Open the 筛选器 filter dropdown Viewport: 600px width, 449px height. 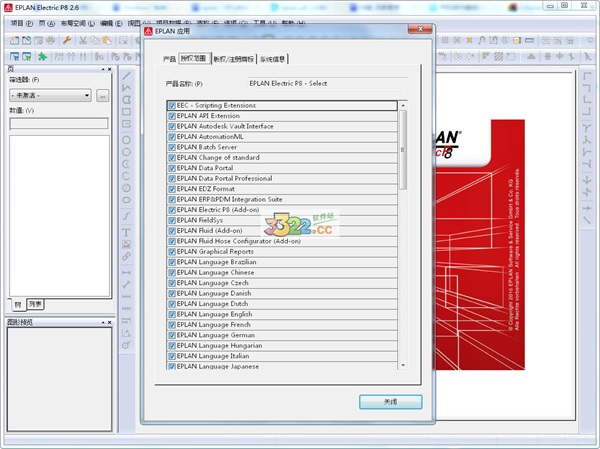(x=50, y=95)
